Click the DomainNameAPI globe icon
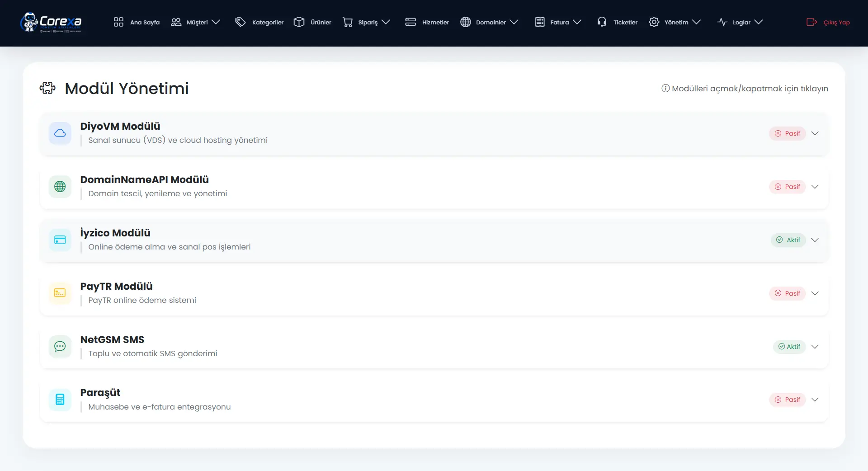Screen dimensions: 868x471 [x=60, y=186]
